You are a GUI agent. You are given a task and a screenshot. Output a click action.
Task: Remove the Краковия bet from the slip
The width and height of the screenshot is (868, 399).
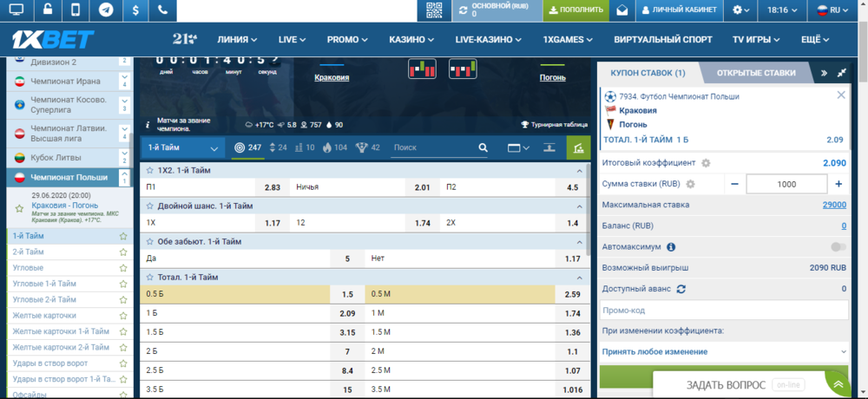(841, 95)
